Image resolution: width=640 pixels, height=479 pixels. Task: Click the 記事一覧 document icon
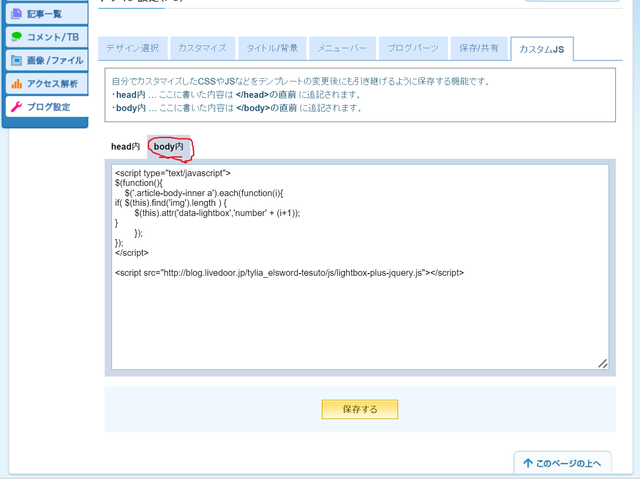point(16,13)
